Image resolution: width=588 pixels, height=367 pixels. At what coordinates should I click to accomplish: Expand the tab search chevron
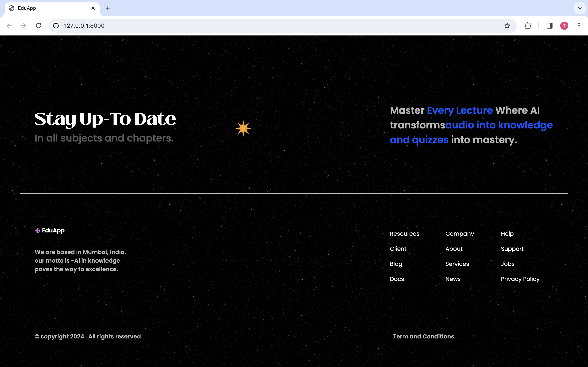pos(580,8)
